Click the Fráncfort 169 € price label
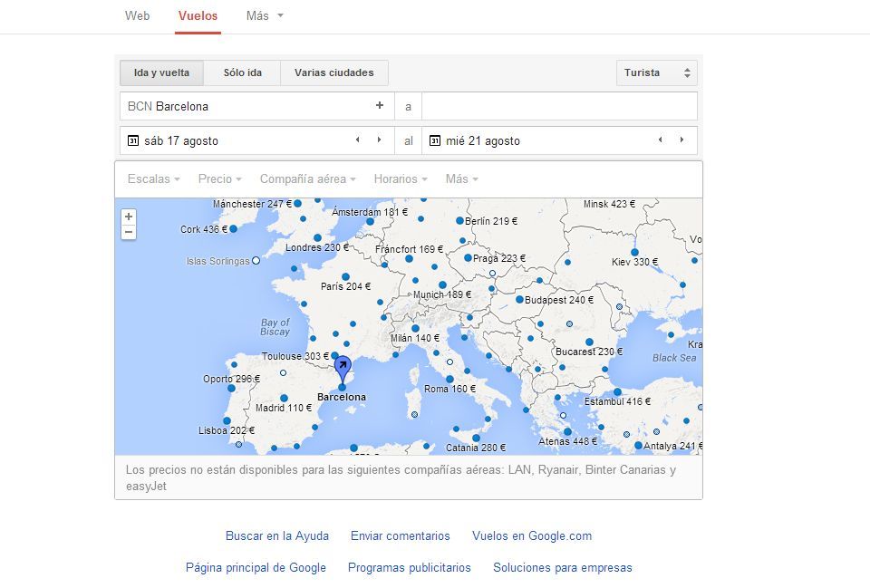Screen dimensions: 870x588 tap(410, 249)
